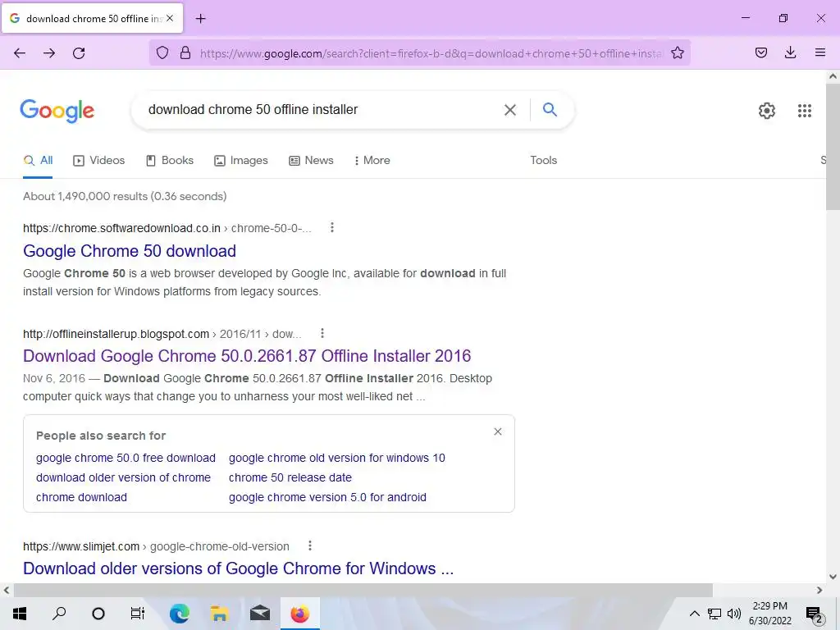Open options for offlineinstallerup.blogspot.com result

tap(322, 333)
